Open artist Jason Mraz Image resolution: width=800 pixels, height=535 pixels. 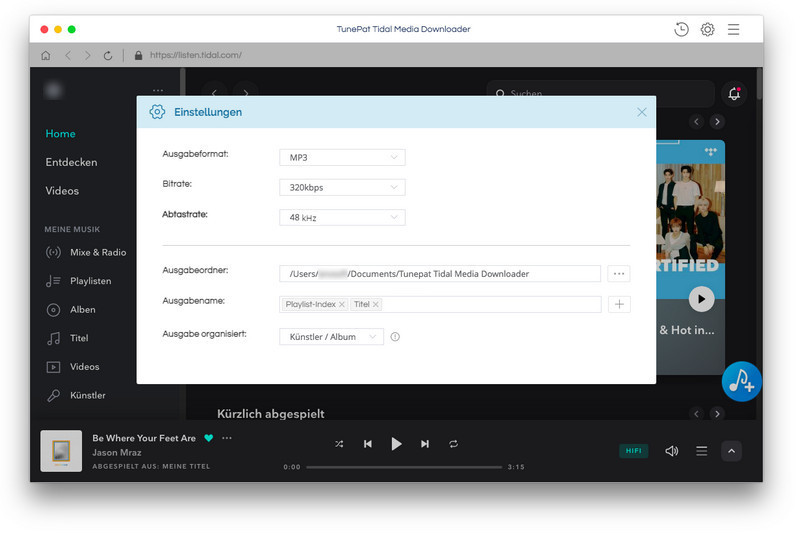pyautogui.click(x=117, y=452)
